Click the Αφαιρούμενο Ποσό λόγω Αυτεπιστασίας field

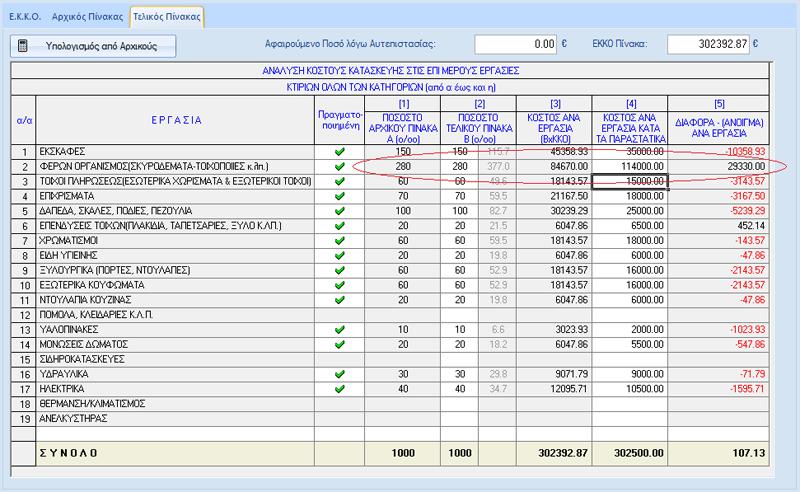(516, 44)
